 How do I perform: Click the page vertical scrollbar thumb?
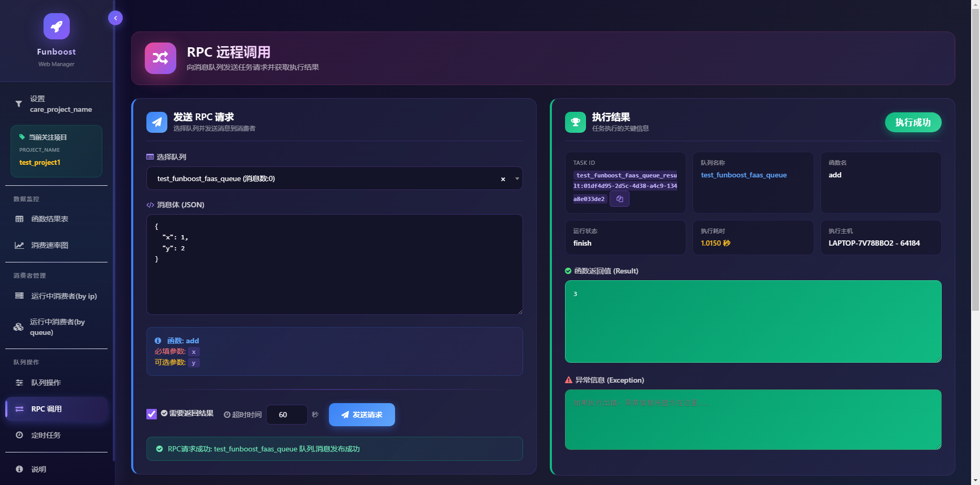click(x=975, y=157)
